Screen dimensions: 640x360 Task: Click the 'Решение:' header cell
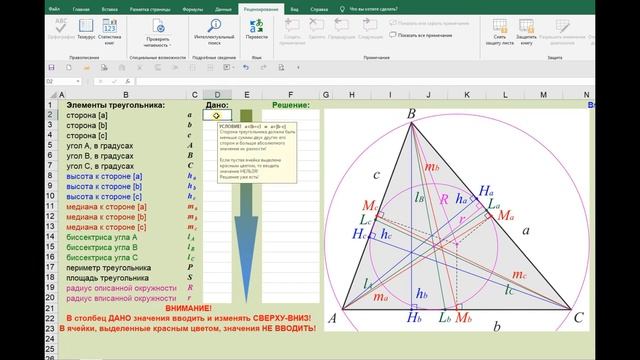291,105
